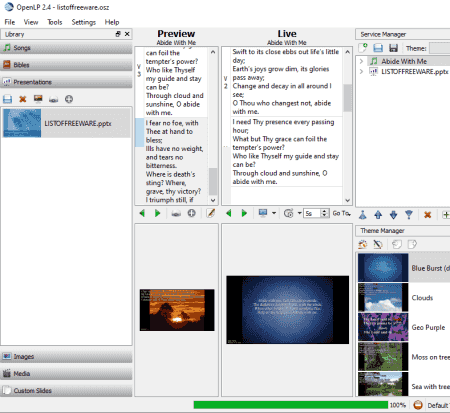450x413 pixels.
Task: Send the Preview item to Live
Action: click(176, 213)
